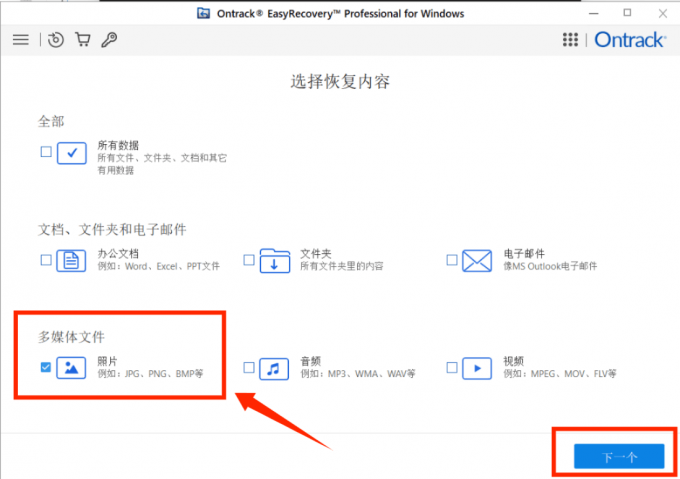
Task: Click the 办公文档 document icon
Action: pyautogui.click(x=71, y=261)
